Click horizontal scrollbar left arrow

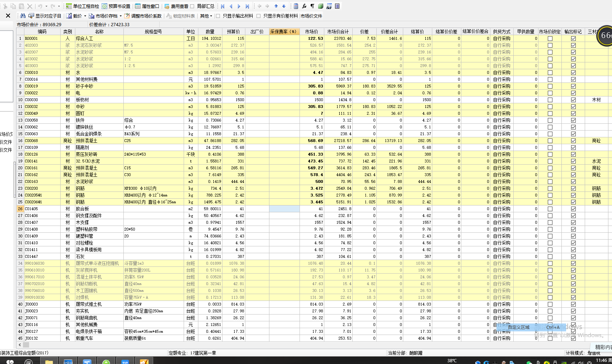(x=20, y=345)
